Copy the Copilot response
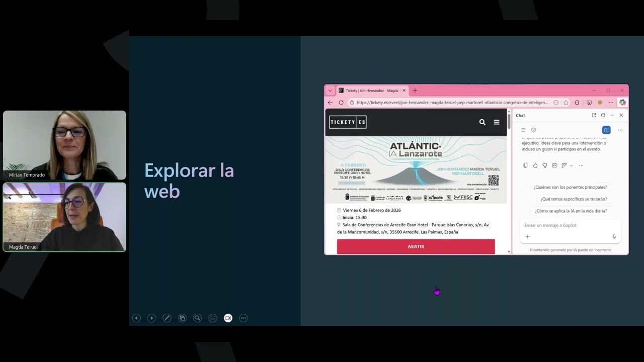 [525, 165]
